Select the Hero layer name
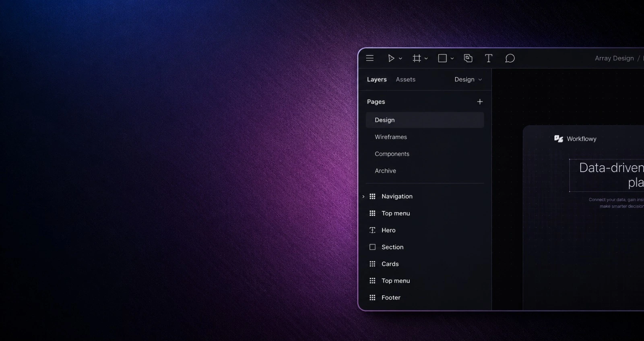The width and height of the screenshot is (644, 341). 388,230
